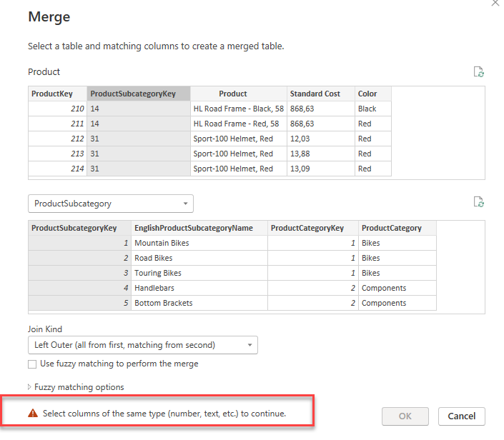This screenshot has width=504, height=440.
Task: Open the ProductSubcategory table dropdown
Action: pyautogui.click(x=110, y=204)
